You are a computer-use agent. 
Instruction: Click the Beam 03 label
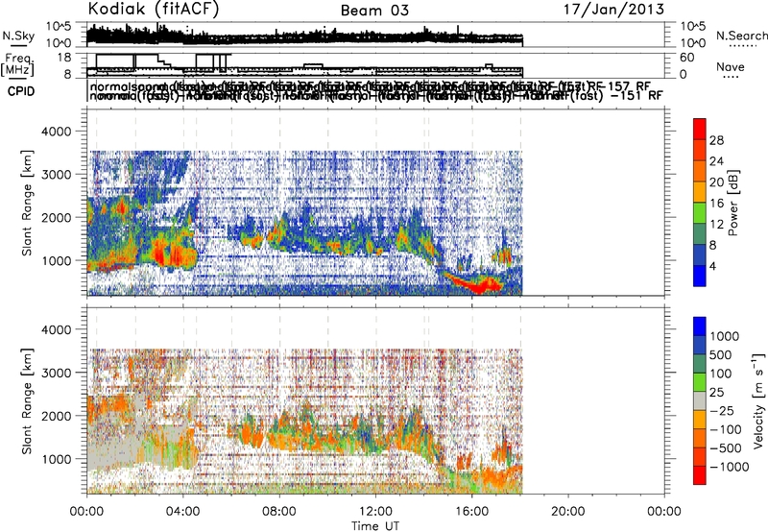374,11
